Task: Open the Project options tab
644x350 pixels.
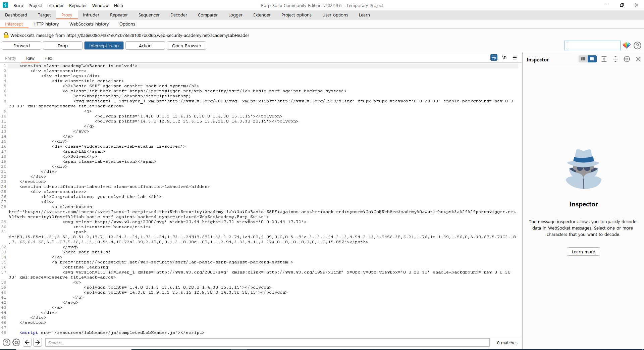Action: point(297,15)
